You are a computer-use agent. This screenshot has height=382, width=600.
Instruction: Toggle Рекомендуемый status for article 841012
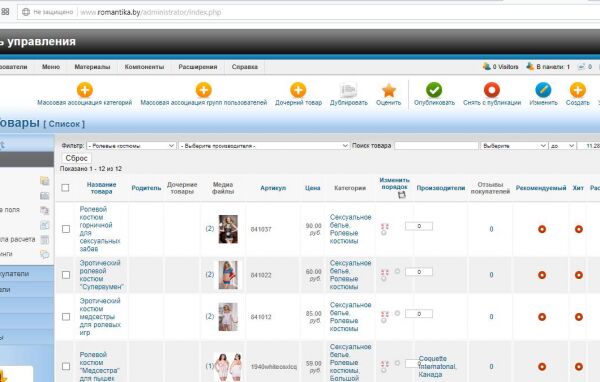(542, 317)
